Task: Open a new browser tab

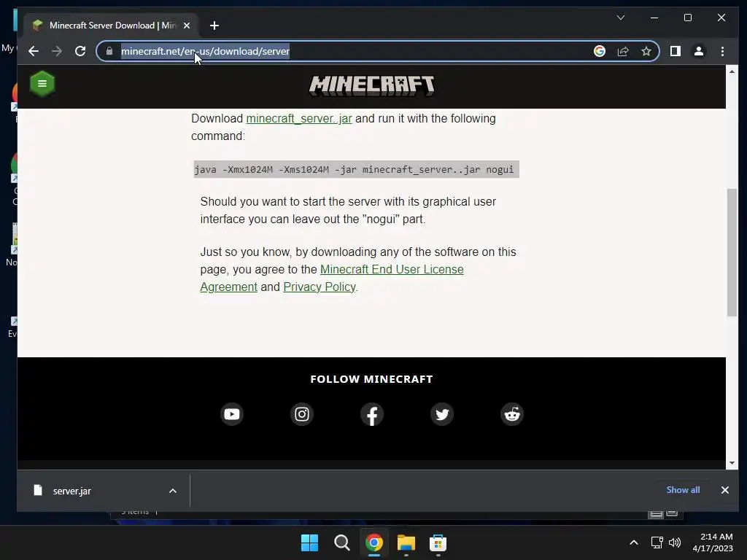Action: (x=214, y=26)
